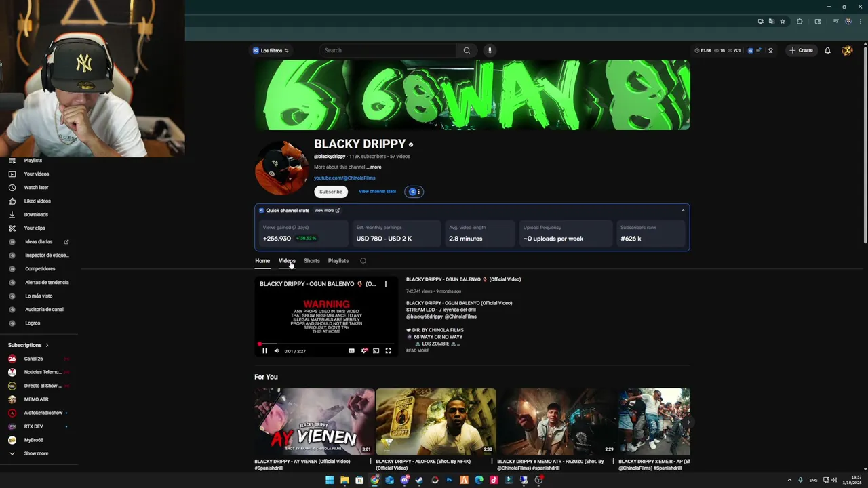Open the featured video three-dot menu
The width and height of the screenshot is (868, 488).
click(x=386, y=284)
